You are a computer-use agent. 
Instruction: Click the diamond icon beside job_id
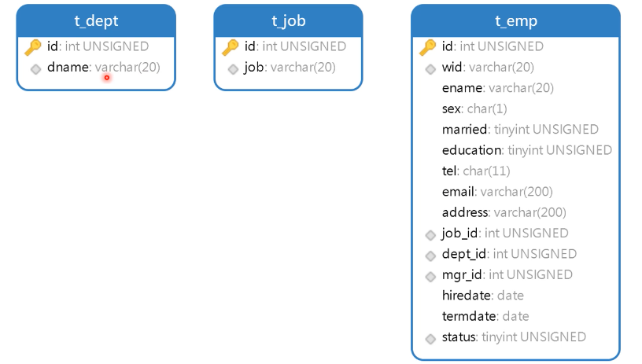tap(430, 235)
